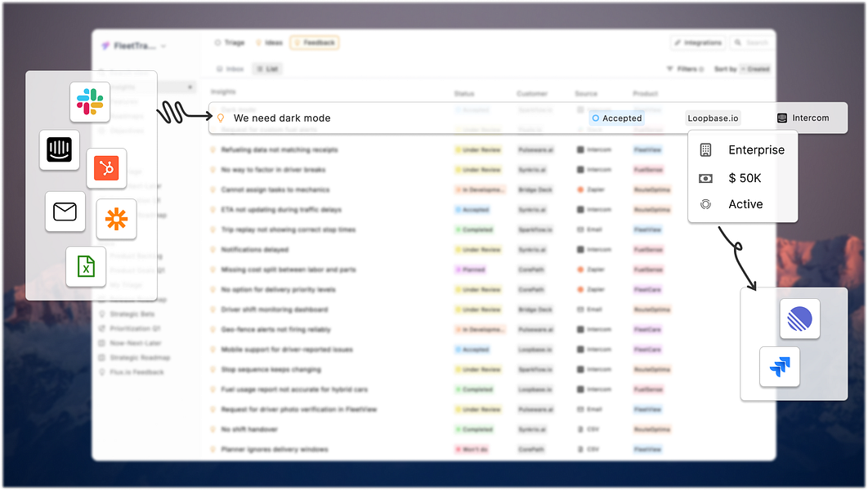This screenshot has height=490, width=868.
Task: Switch to the Ideas tab
Action: 270,42
